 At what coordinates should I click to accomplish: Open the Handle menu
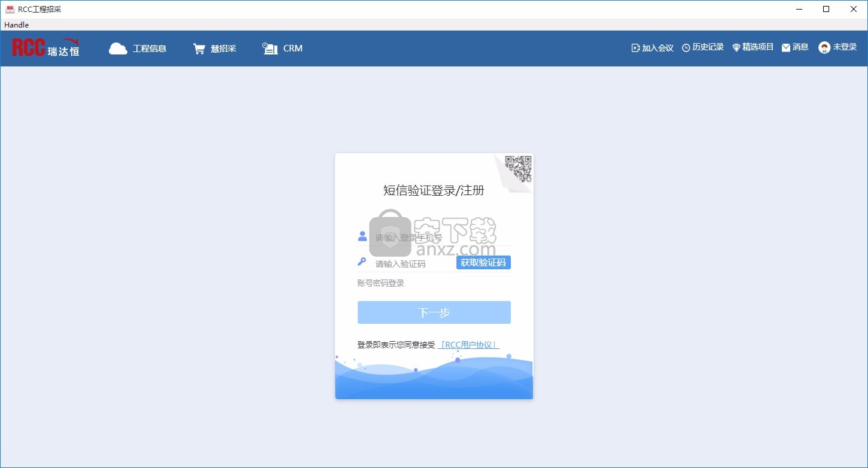tap(17, 25)
